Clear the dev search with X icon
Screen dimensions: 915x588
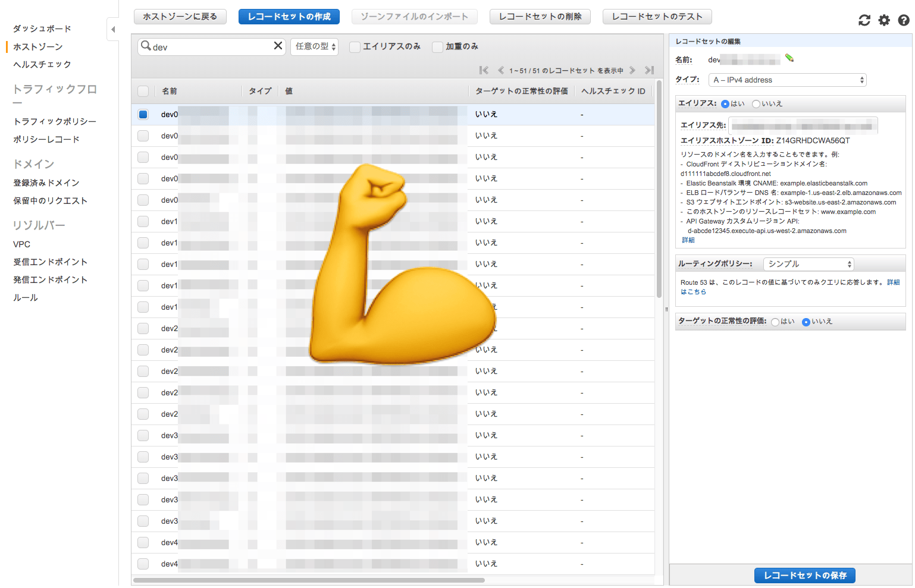[x=278, y=46]
